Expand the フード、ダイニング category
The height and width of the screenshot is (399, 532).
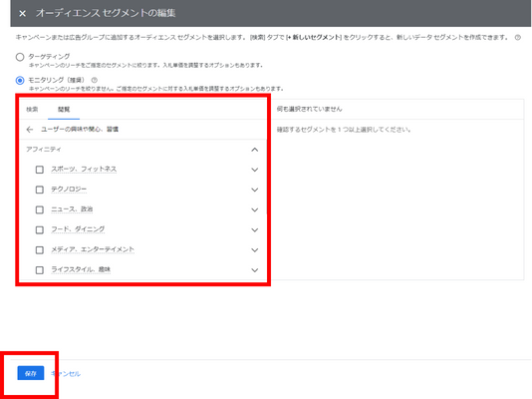click(255, 230)
